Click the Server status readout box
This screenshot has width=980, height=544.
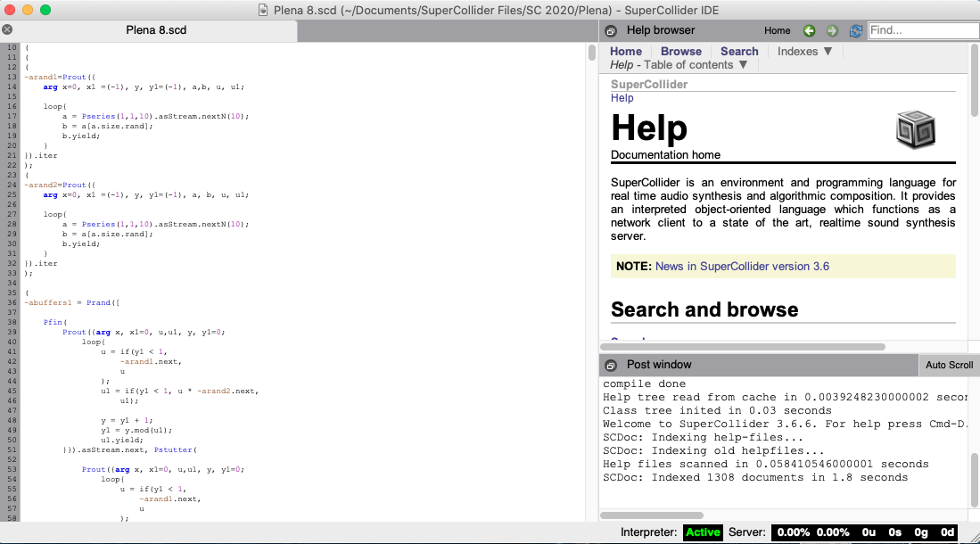tap(866, 532)
